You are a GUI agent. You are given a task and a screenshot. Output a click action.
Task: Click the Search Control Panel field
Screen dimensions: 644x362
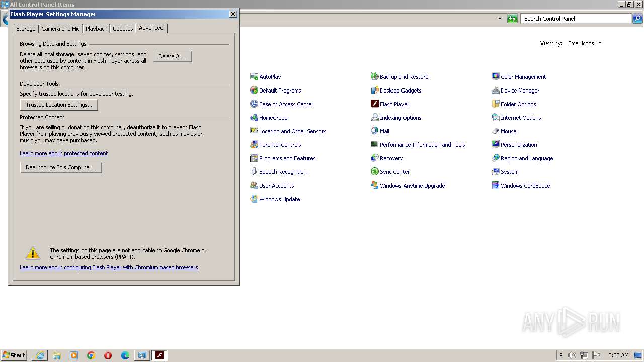click(x=576, y=19)
